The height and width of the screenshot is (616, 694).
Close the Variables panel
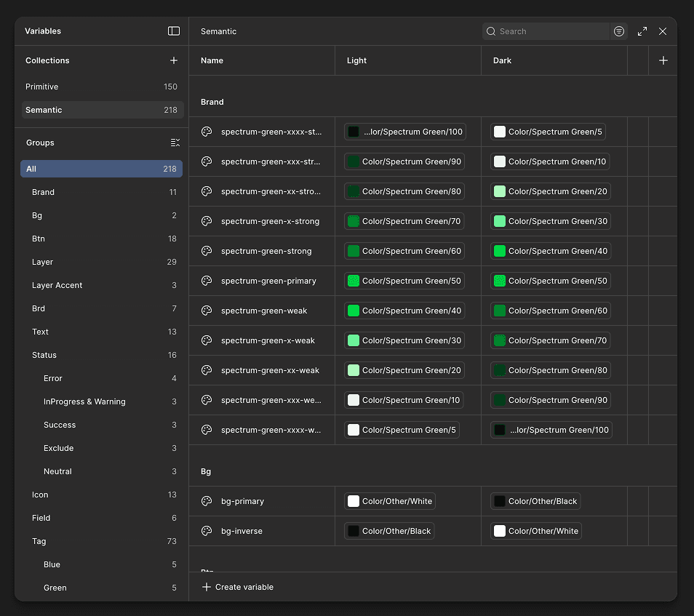tap(663, 31)
